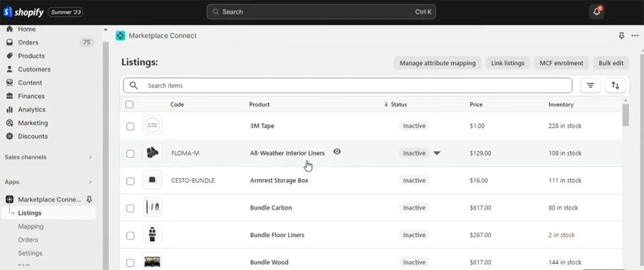Open status dropdown arrow for All-Weather Interior Liners
644x270 pixels.
[x=437, y=153]
